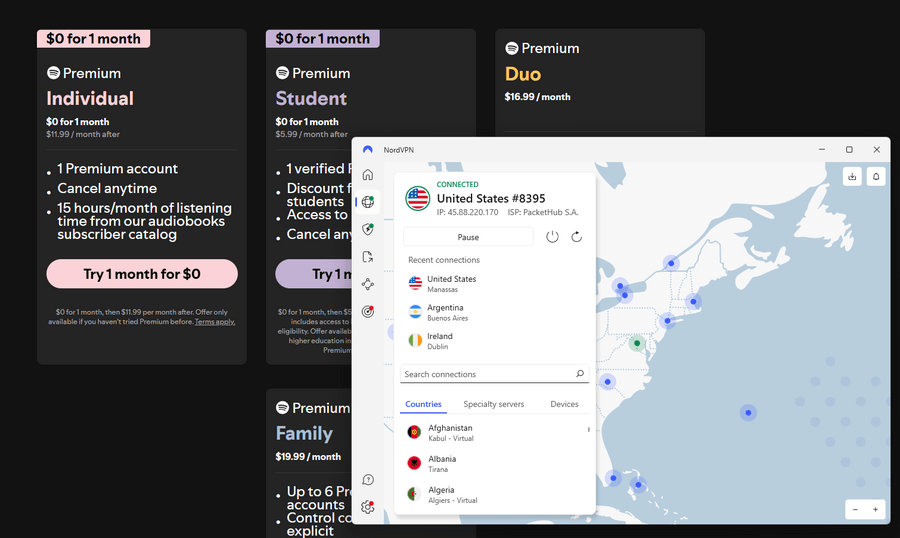
Task: Connect to Ireland Dublin
Action: coord(494,340)
